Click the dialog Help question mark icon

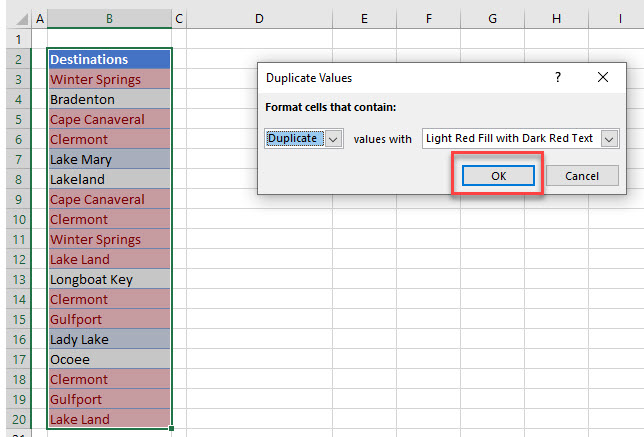tap(558, 77)
